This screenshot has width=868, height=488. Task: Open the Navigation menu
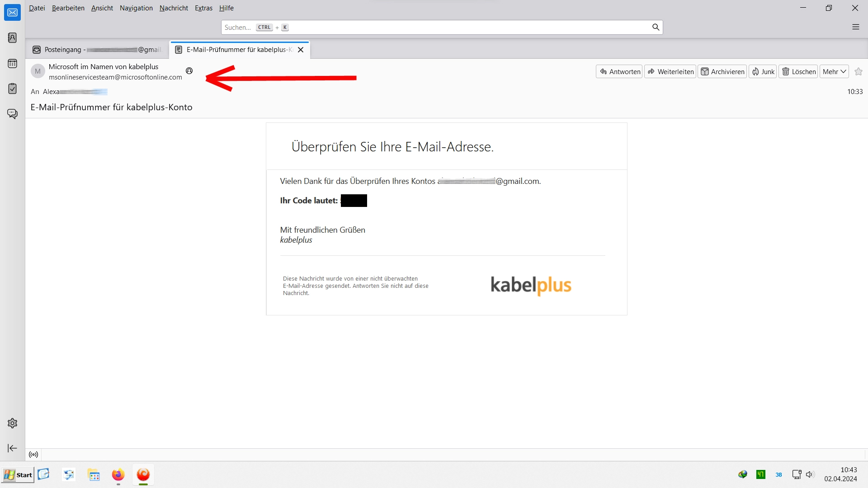pos(136,8)
